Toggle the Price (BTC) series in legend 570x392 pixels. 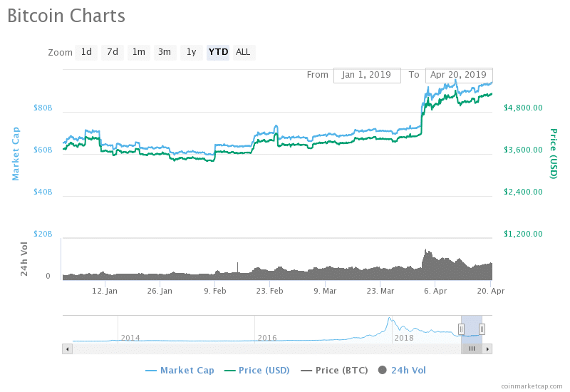334,371
